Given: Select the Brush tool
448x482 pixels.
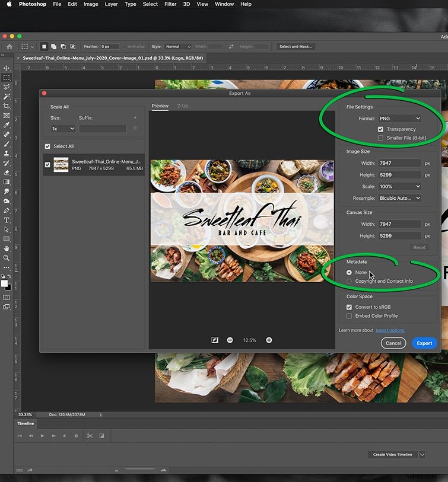Looking at the screenshot, I should coord(6,144).
